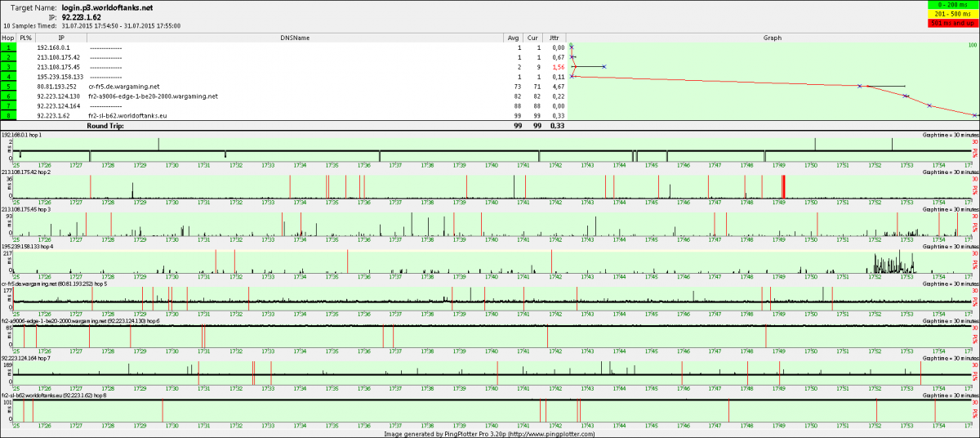This screenshot has height=438, width=980.
Task: Click the green hop 8 indicator box
Action: [7, 115]
